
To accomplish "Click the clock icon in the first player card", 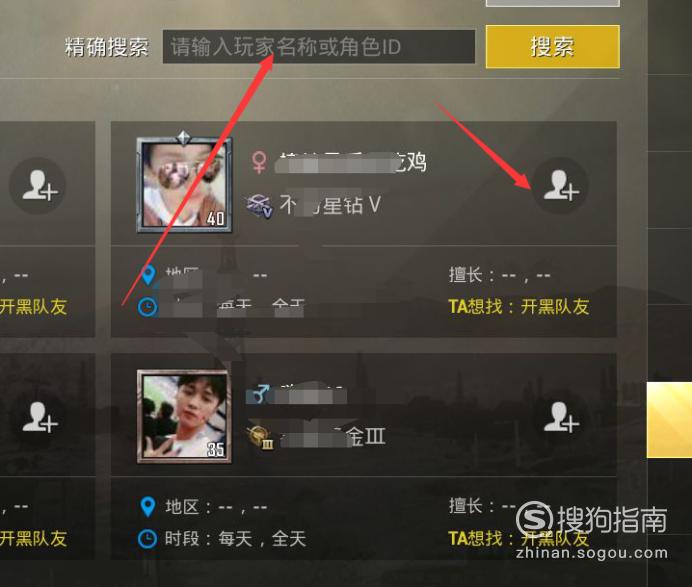I will [x=147, y=307].
